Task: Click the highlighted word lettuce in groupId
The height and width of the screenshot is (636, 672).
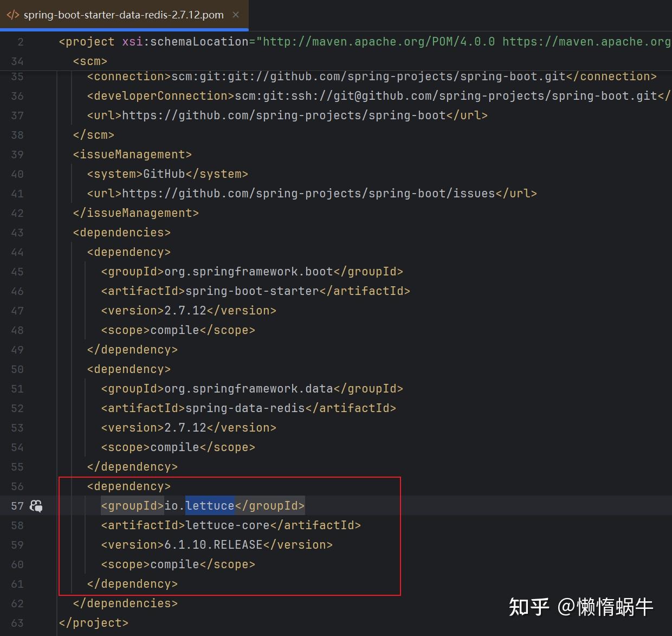Action: point(210,506)
